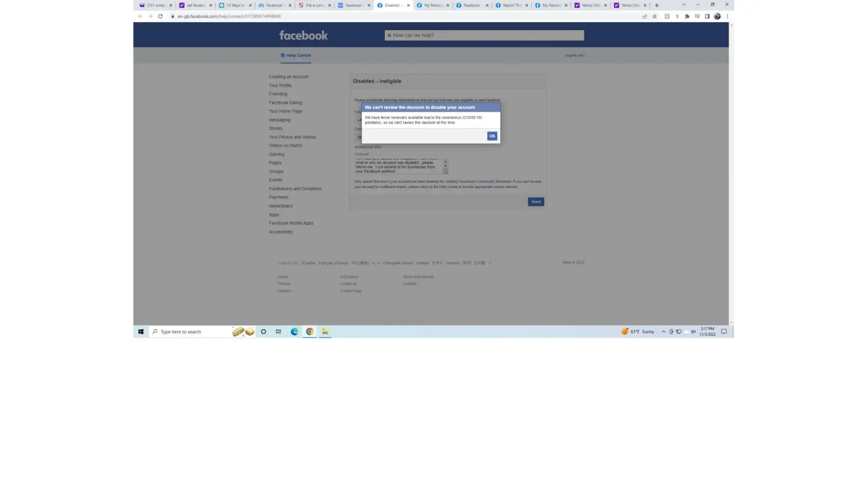This screenshot has height=488, width=868.
Task: Click OK in the review decision dialog
Action: pyautogui.click(x=492, y=136)
